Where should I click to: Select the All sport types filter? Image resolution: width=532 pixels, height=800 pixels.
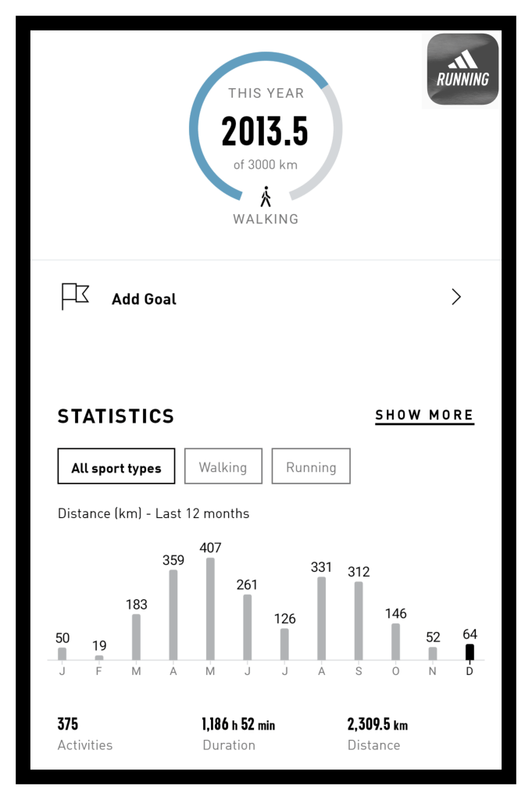(x=116, y=467)
